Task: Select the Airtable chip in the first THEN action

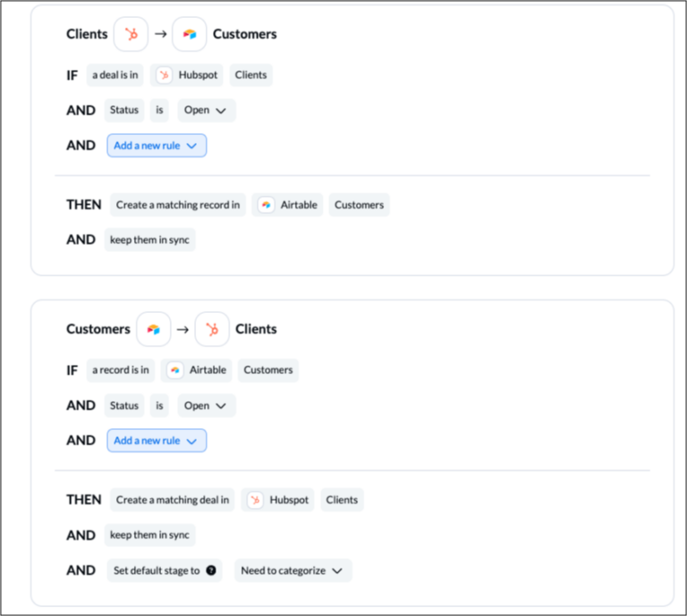Action: tap(287, 205)
